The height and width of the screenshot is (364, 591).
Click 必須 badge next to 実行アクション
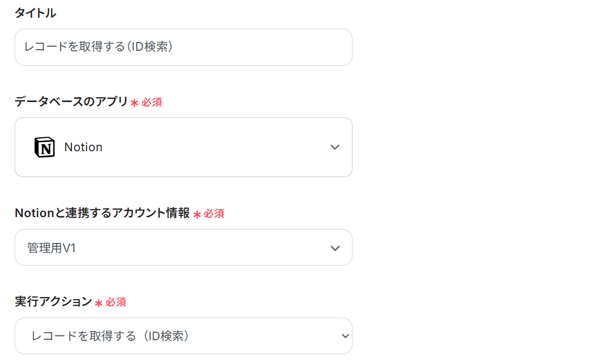[x=116, y=302]
